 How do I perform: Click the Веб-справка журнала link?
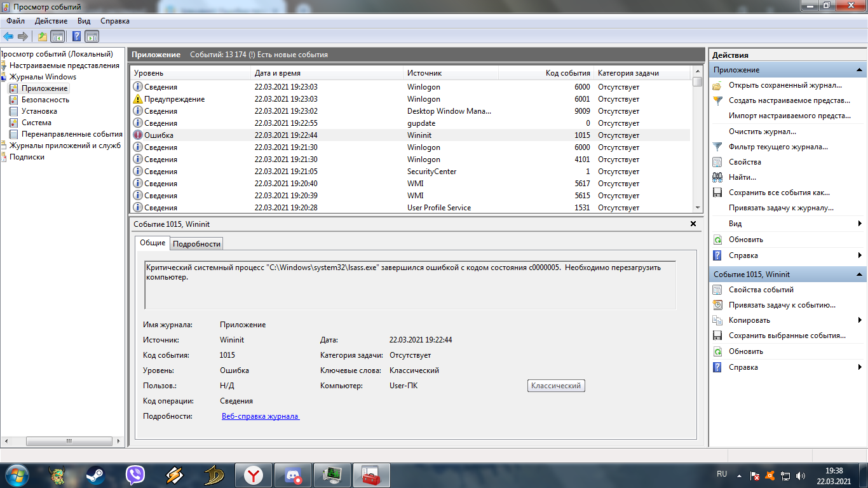coord(260,416)
